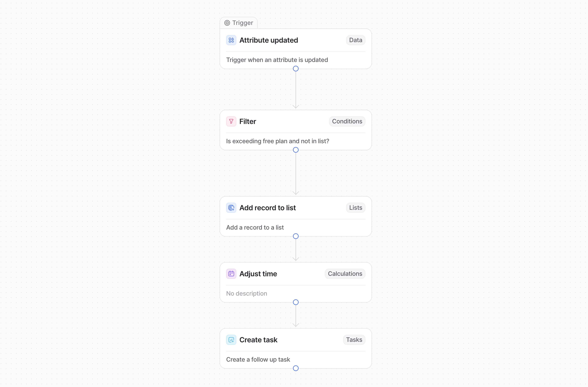588x387 pixels.
Task: Click the Attribute updated node icon
Action: point(231,40)
